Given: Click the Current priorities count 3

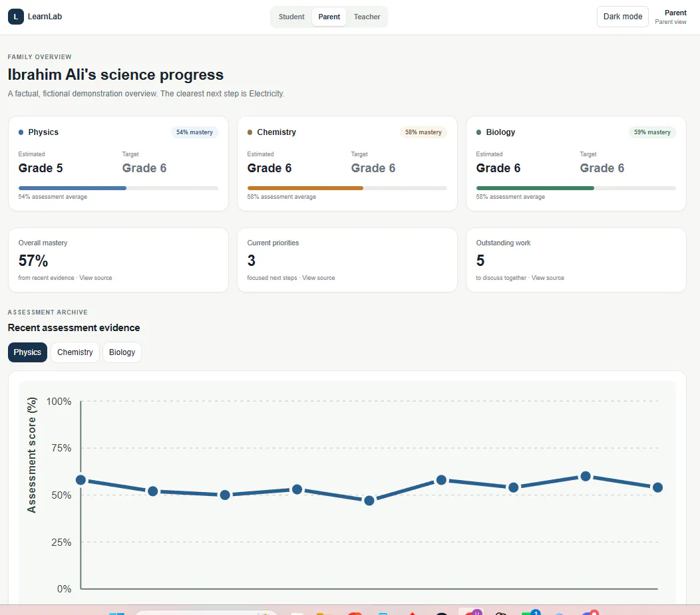Looking at the screenshot, I should [x=252, y=261].
